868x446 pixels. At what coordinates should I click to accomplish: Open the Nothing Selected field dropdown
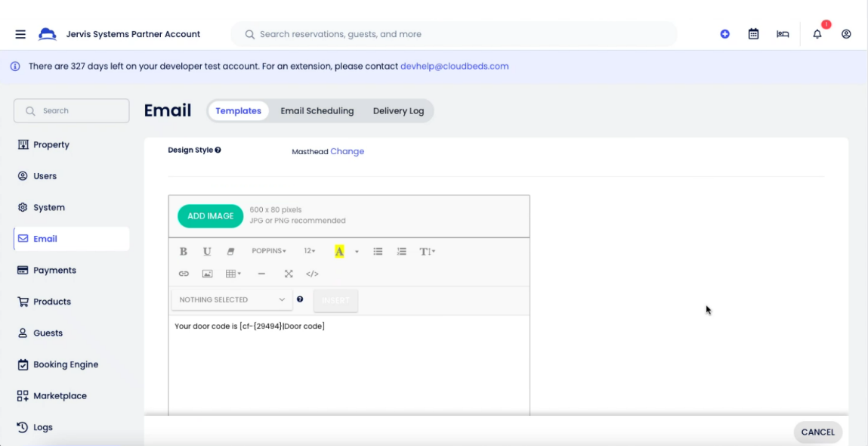pos(232,300)
